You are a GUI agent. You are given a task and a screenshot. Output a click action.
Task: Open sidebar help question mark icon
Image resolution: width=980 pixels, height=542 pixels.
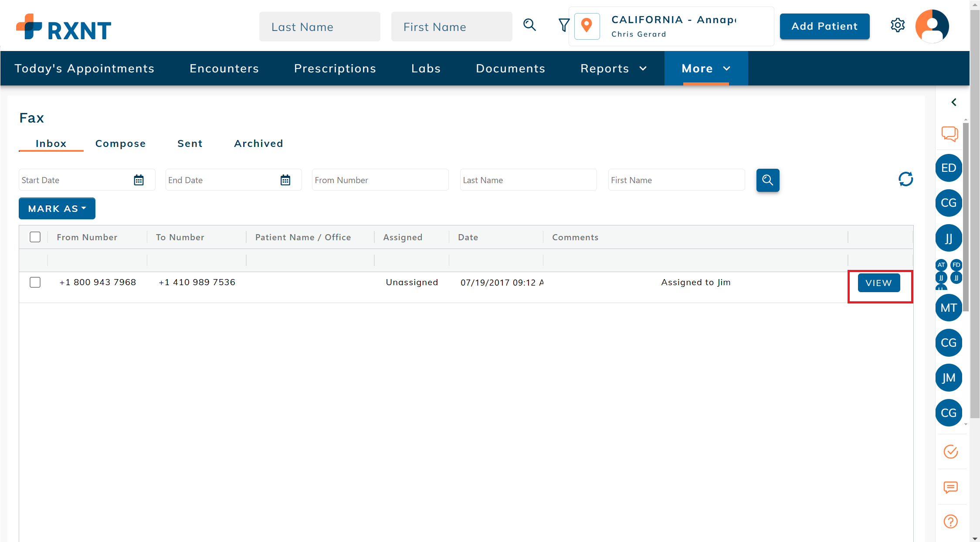(x=950, y=521)
